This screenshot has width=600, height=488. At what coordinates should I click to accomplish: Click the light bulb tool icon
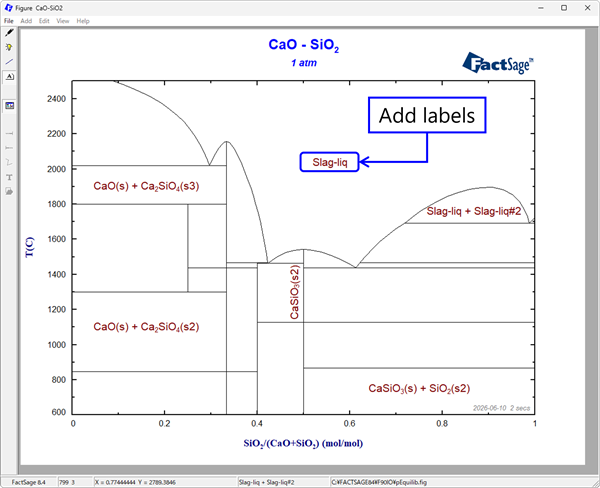[9, 47]
